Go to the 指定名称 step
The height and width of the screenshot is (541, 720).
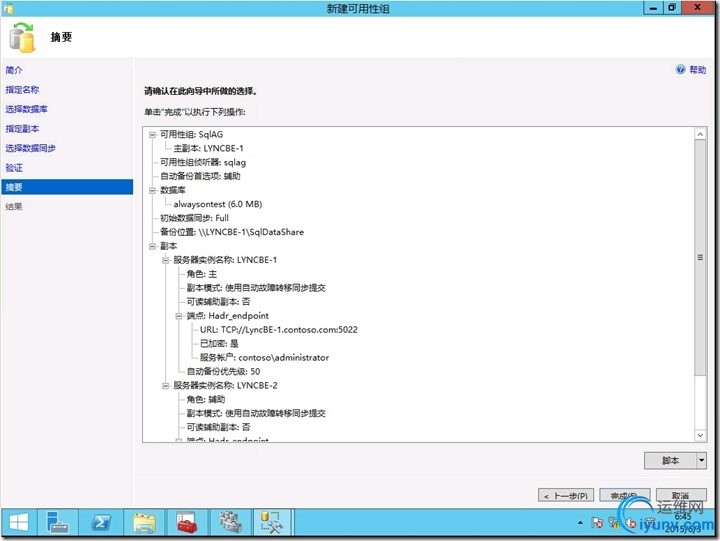[22, 90]
